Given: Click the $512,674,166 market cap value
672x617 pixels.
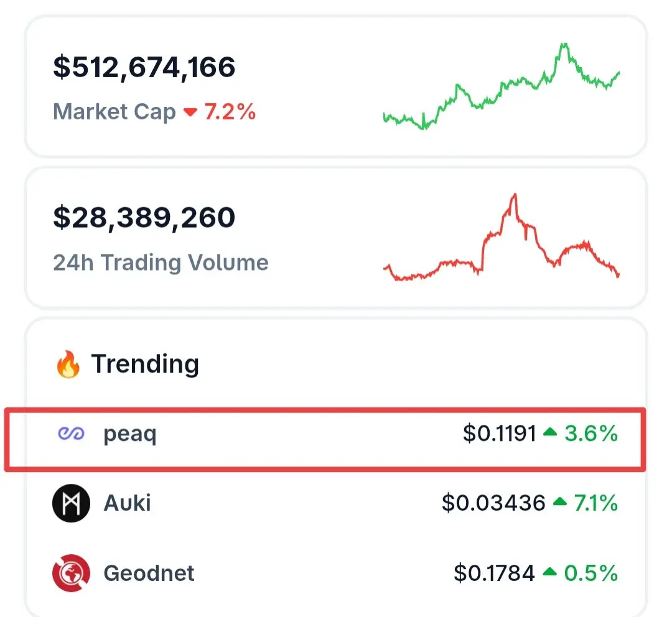Looking at the screenshot, I should [144, 68].
